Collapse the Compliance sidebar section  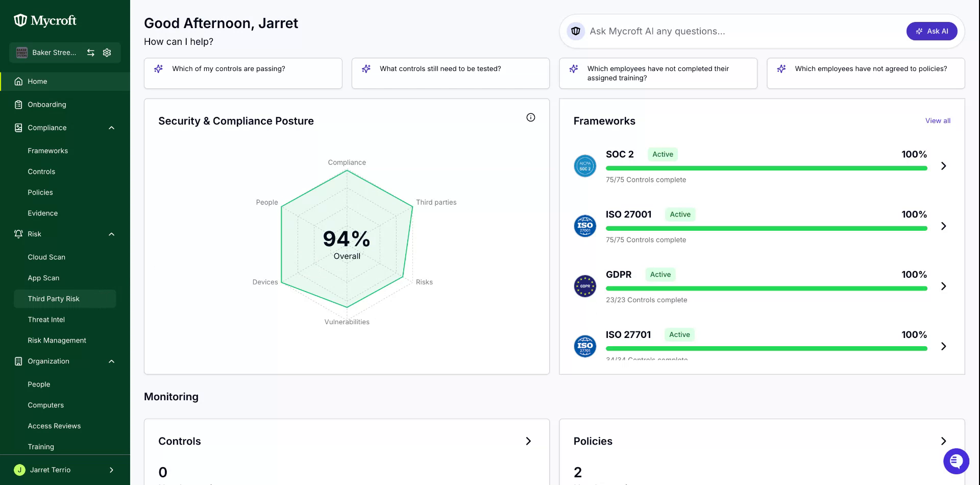111,128
